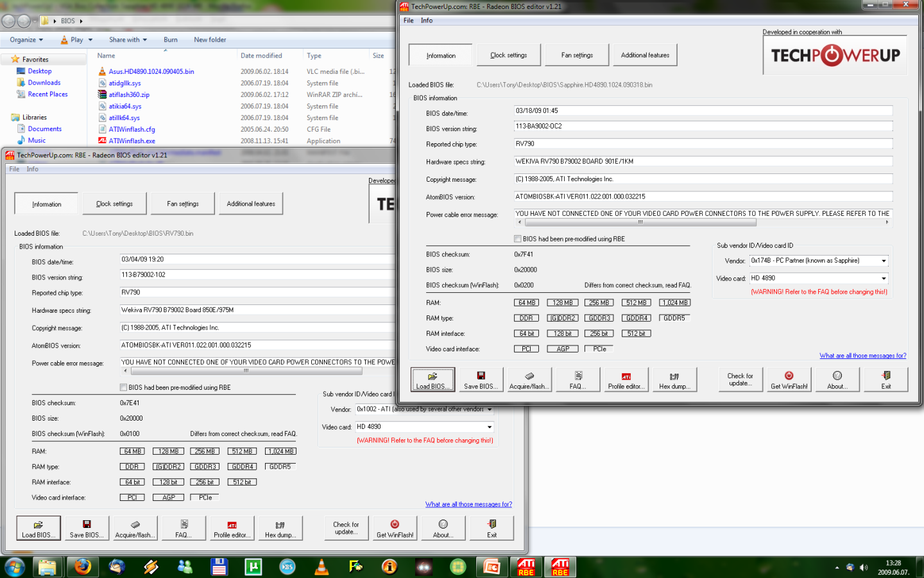The width and height of the screenshot is (924, 578).
Task: Click New folder in the Explorer toolbar
Action: click(210, 40)
